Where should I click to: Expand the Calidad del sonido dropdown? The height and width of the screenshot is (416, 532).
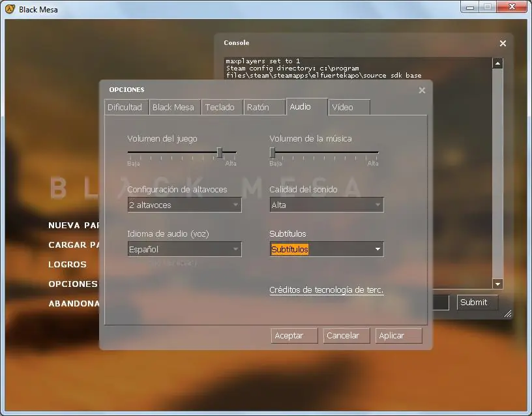[x=327, y=205]
